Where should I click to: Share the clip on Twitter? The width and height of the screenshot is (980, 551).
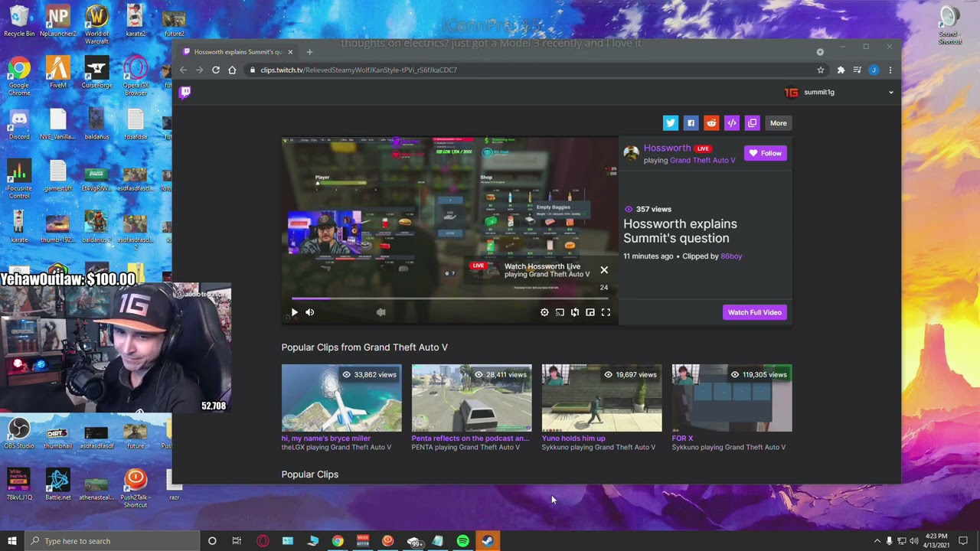(670, 123)
